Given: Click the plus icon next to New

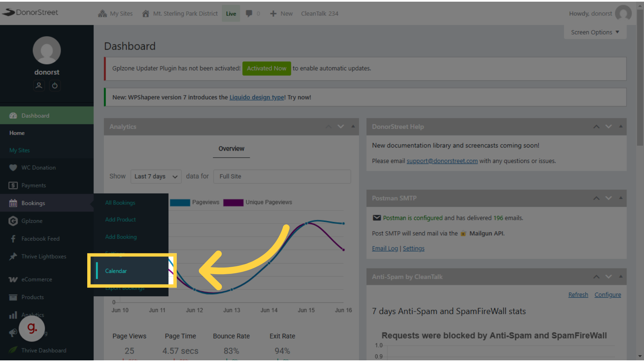Looking at the screenshot, I should [x=273, y=13].
